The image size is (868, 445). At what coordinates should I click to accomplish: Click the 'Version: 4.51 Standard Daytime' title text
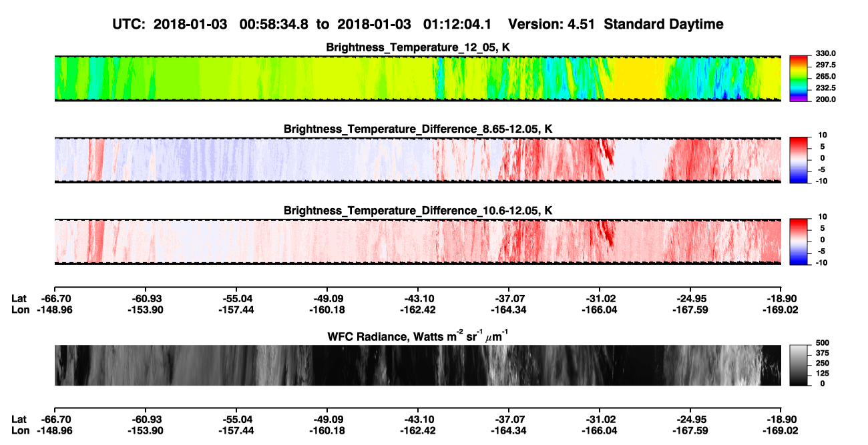616,24
